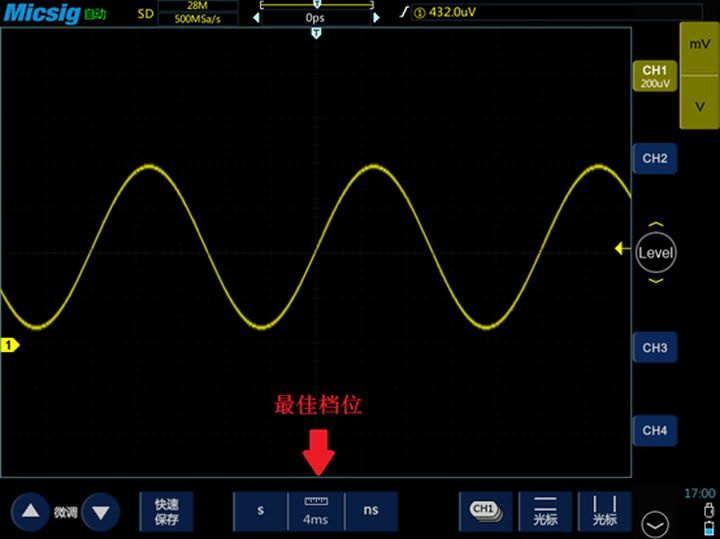
Task: Tap the battery status icon
Action: [x=709, y=527]
